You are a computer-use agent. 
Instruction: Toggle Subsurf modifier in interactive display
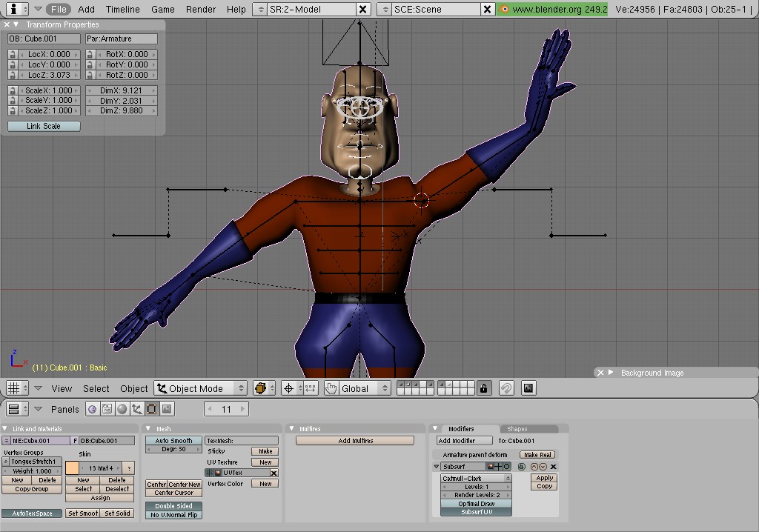[499, 467]
